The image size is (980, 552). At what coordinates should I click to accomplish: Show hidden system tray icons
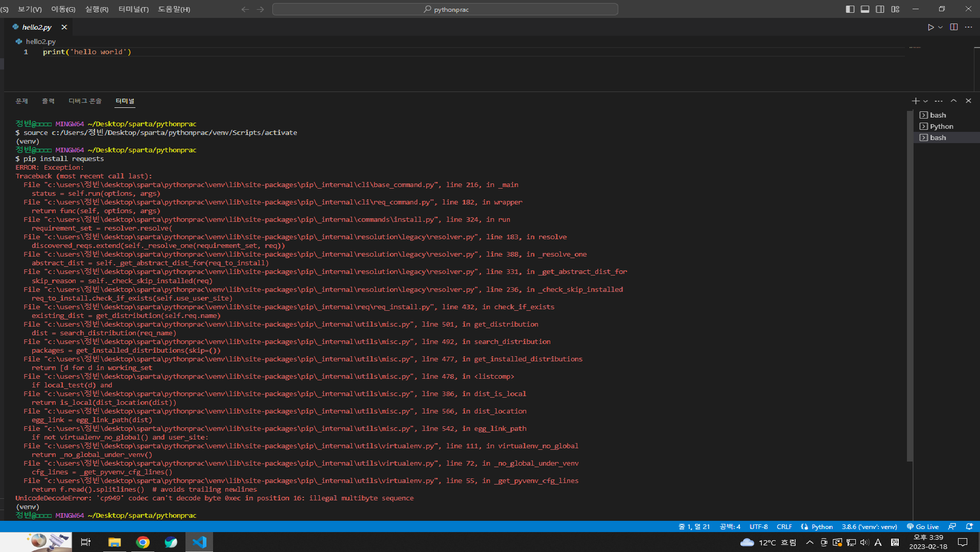810,542
